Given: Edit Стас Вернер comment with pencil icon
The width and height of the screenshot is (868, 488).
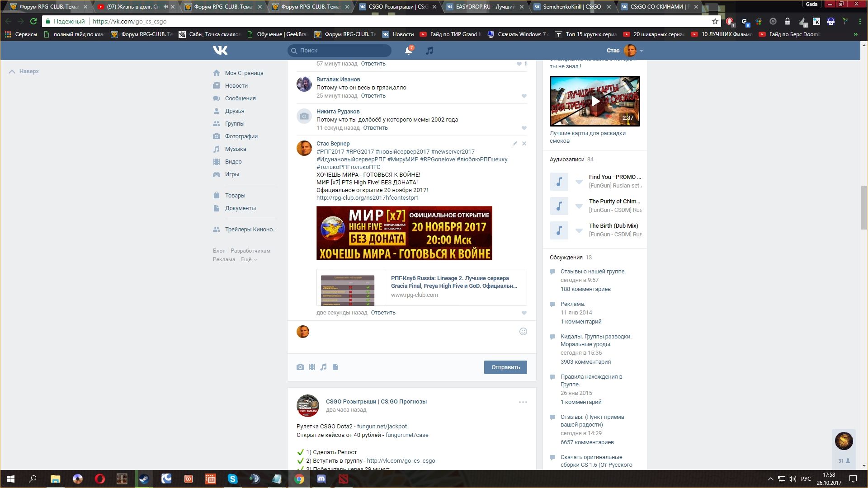Looking at the screenshot, I should pyautogui.click(x=515, y=143).
